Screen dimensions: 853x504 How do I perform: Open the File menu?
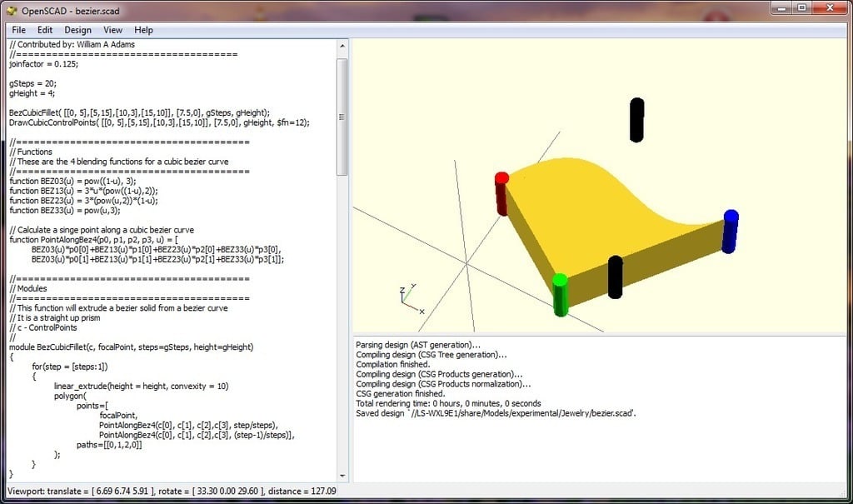coord(18,29)
